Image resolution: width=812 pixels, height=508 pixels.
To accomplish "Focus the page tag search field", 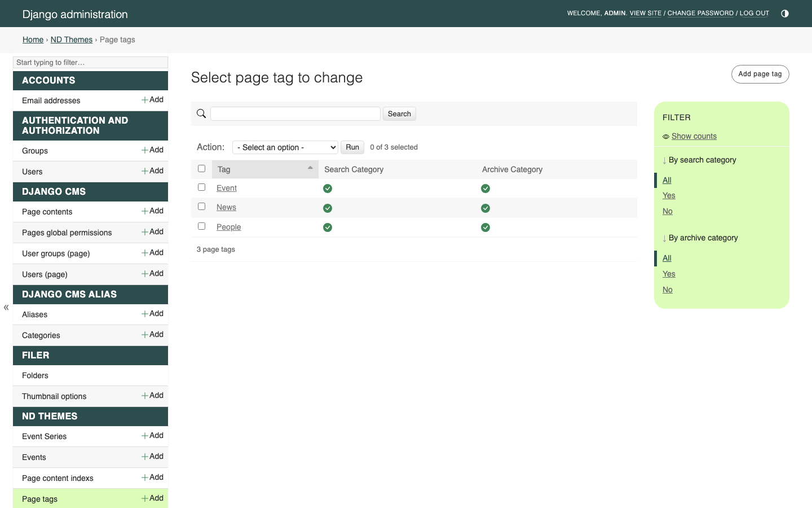I will click(x=295, y=113).
